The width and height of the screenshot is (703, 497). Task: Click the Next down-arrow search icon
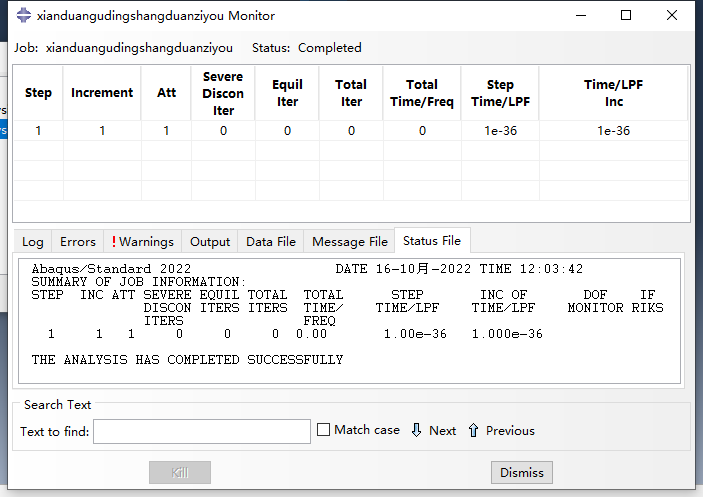pos(416,430)
